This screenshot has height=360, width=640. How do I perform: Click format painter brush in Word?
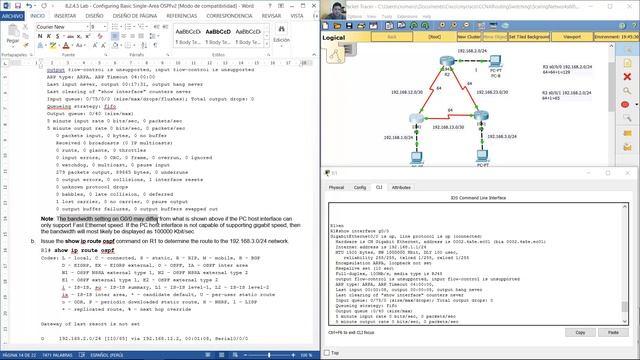tap(26, 45)
